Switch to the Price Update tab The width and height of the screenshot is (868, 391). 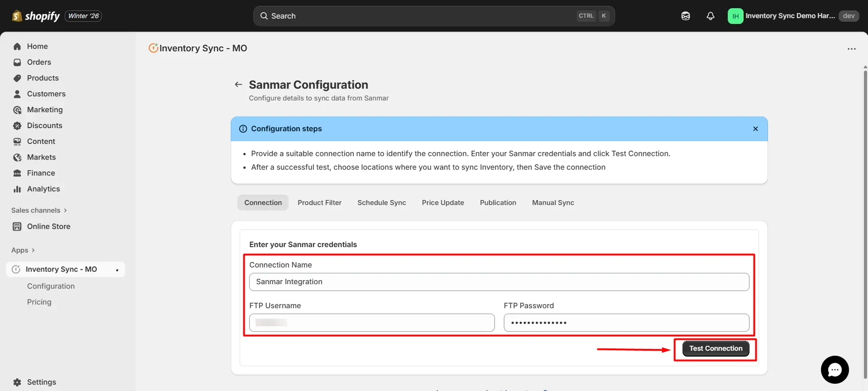point(443,203)
